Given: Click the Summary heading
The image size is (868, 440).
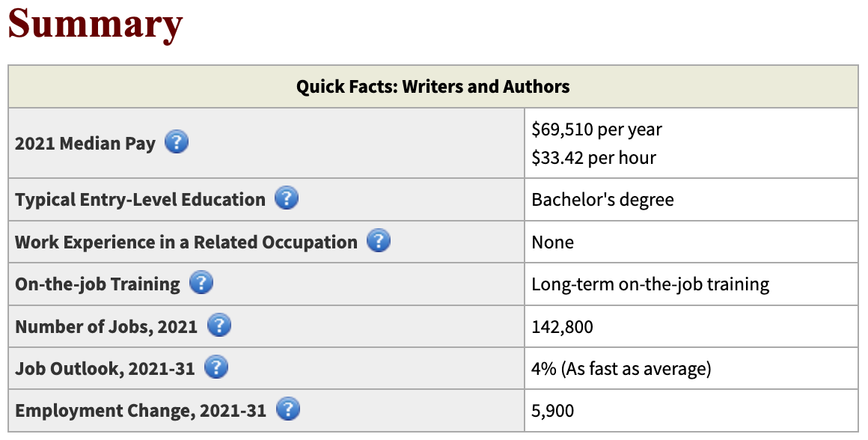Looking at the screenshot, I should (x=95, y=25).
